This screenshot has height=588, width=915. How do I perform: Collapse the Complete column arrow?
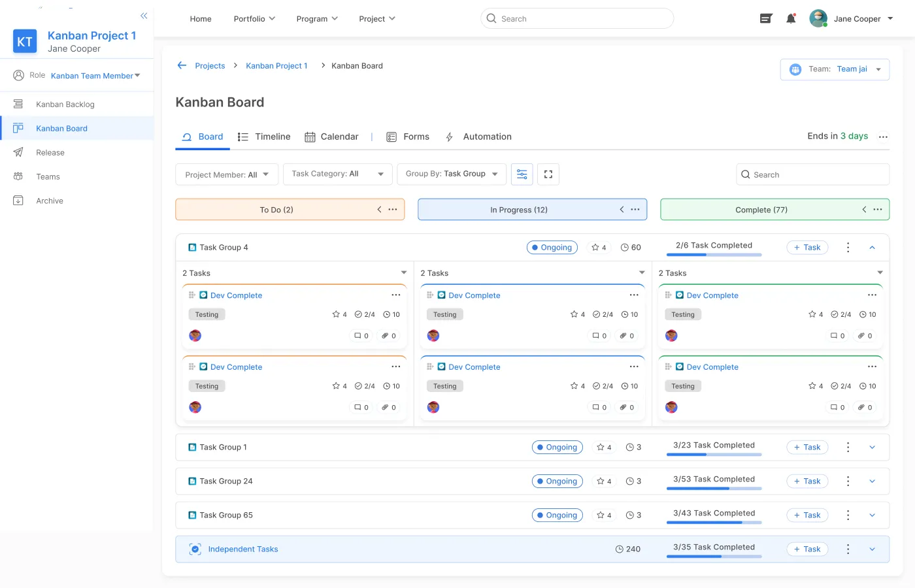point(864,210)
